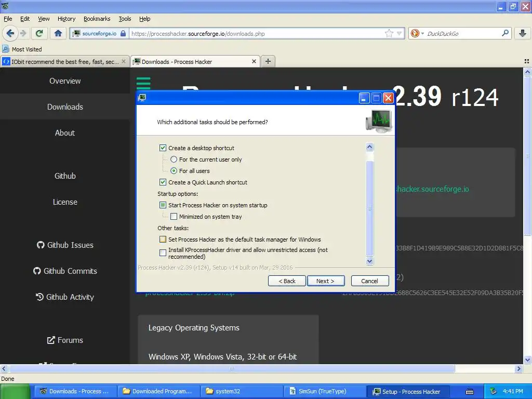
Task: Open the File menu
Action: click(x=8, y=19)
